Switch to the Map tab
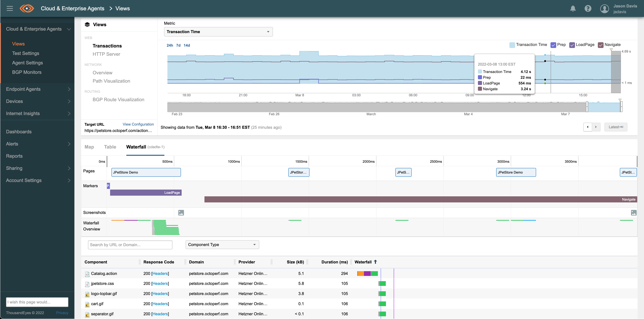 tap(89, 147)
